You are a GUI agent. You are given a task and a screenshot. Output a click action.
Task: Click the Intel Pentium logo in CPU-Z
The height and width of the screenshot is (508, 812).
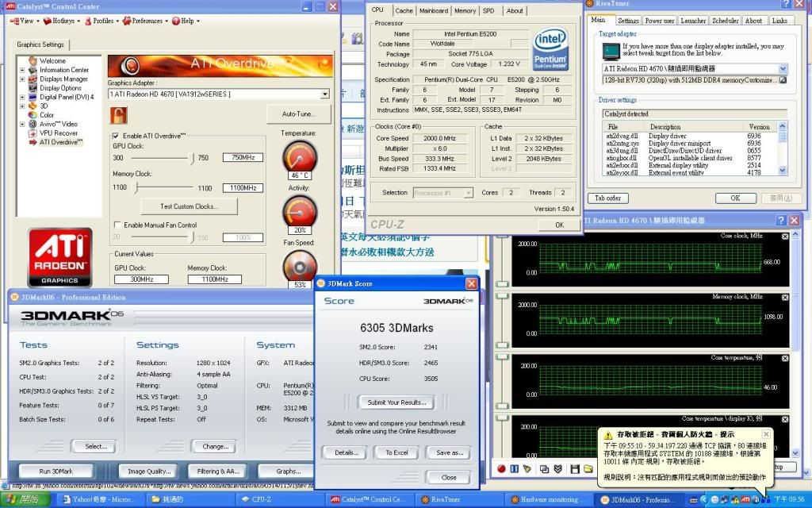(550, 50)
